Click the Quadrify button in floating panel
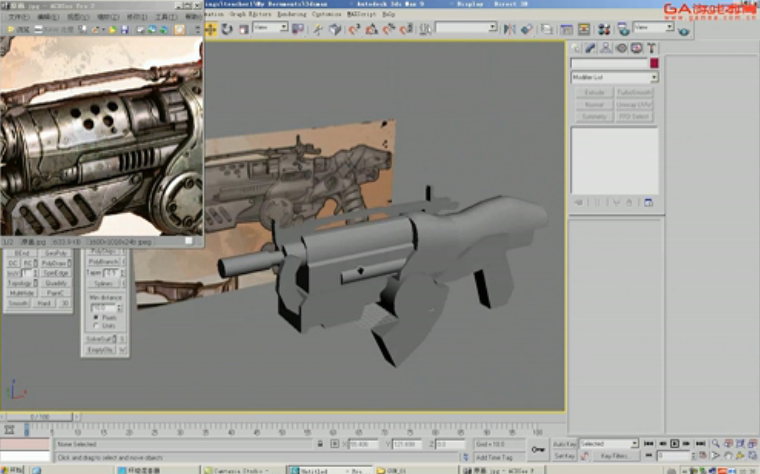Viewport: 760px width, 474px height. click(x=56, y=283)
